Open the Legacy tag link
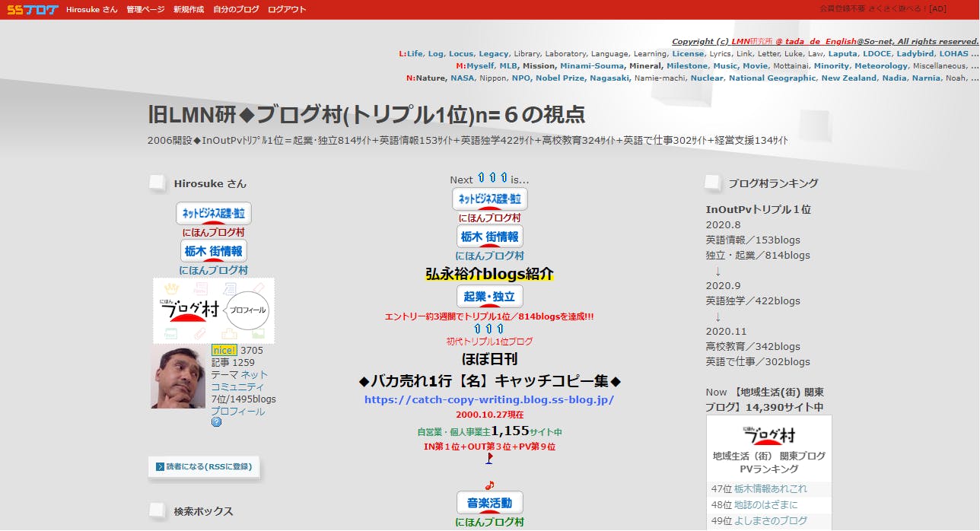The width and height of the screenshot is (980, 531). coord(494,54)
